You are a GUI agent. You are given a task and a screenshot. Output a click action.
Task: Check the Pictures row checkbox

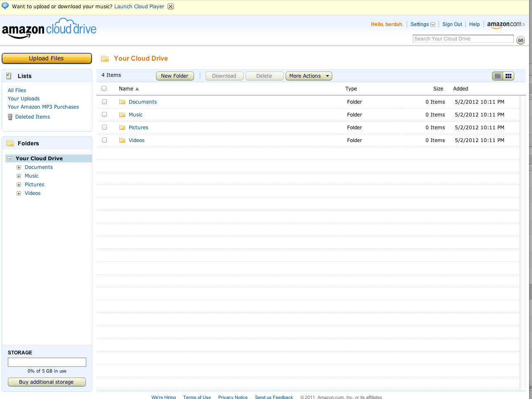104,127
